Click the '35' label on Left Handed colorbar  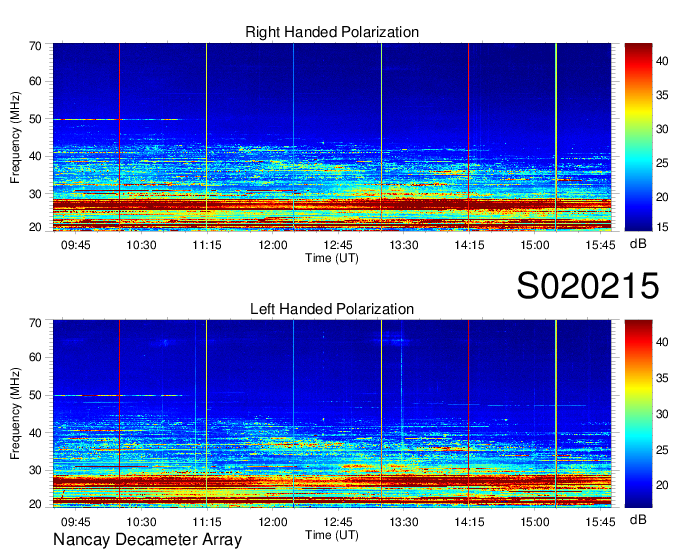[662, 378]
